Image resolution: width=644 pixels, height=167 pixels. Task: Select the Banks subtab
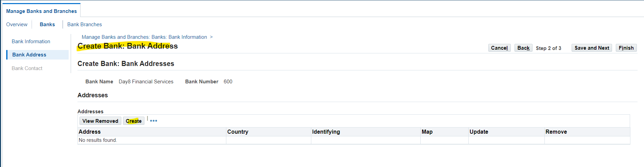tap(47, 24)
